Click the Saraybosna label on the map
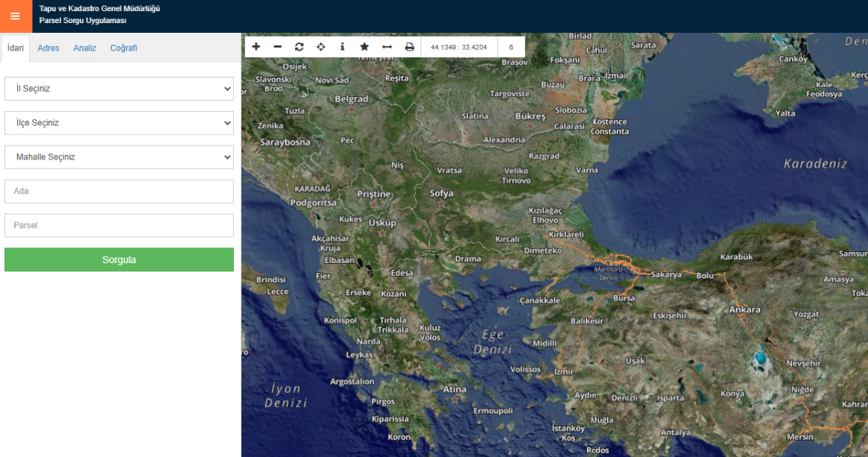 click(x=285, y=142)
